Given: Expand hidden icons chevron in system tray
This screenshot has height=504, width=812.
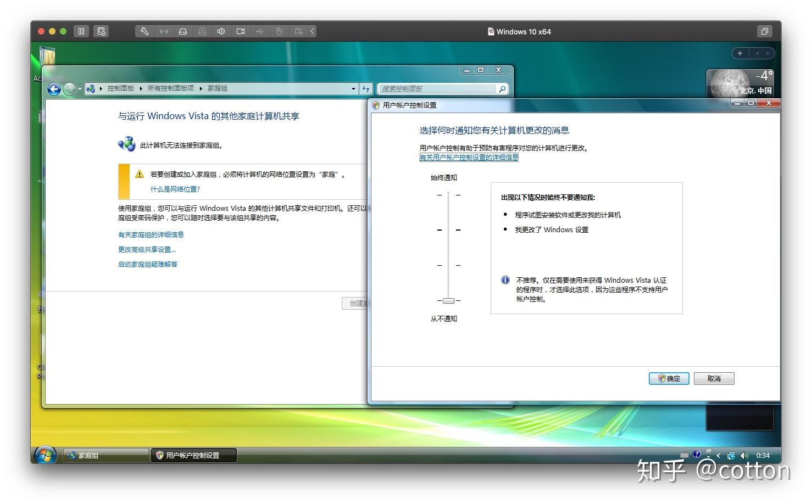Looking at the screenshot, I should point(718,456).
